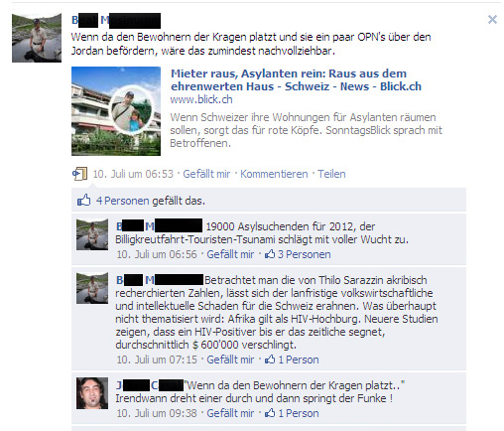The image size is (504, 431).
Task: Open the Blick.ch article preview image
Action: pos(116,111)
